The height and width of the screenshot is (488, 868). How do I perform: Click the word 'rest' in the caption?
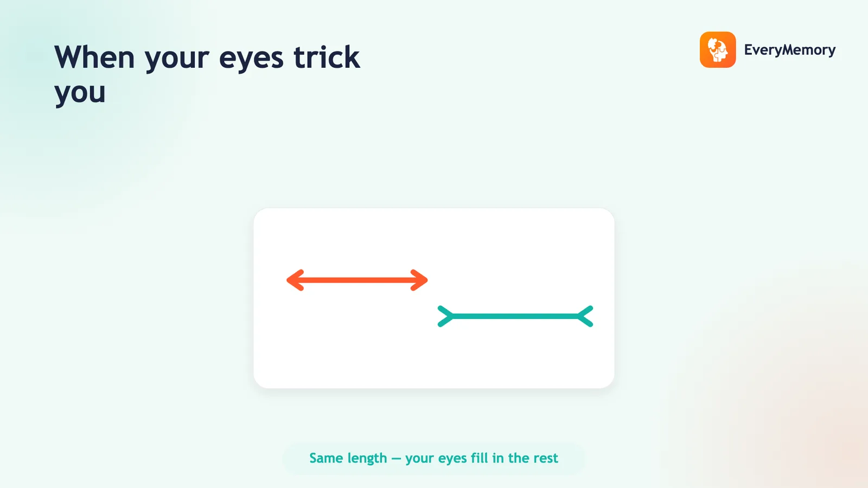click(x=545, y=458)
